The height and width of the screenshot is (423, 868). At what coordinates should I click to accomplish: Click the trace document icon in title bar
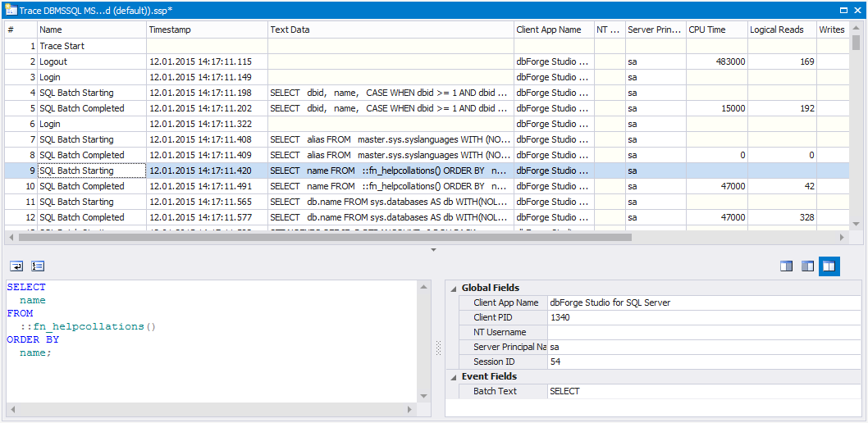(x=11, y=9)
